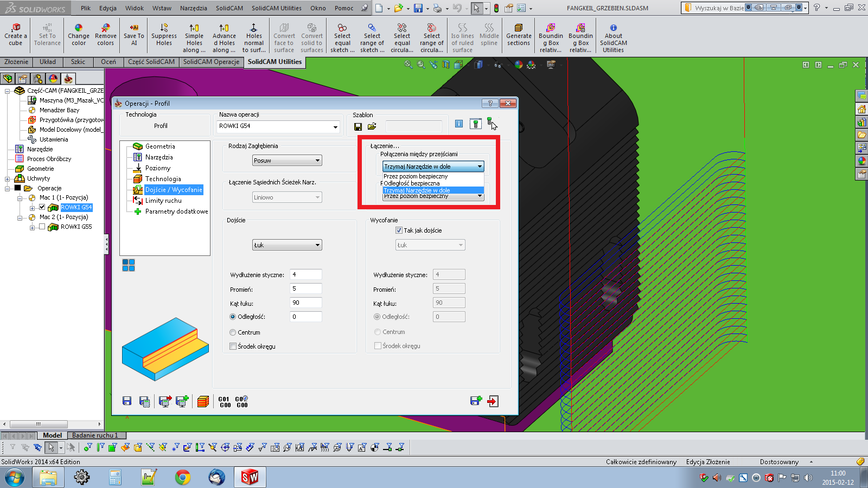Collapse the Mac 1 (1- Pozycja) node

point(20,198)
